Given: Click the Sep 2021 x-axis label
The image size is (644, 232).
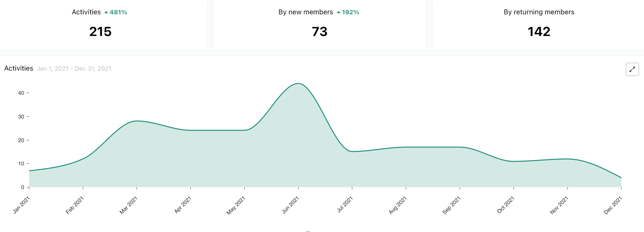Looking at the screenshot, I should tap(451, 205).
